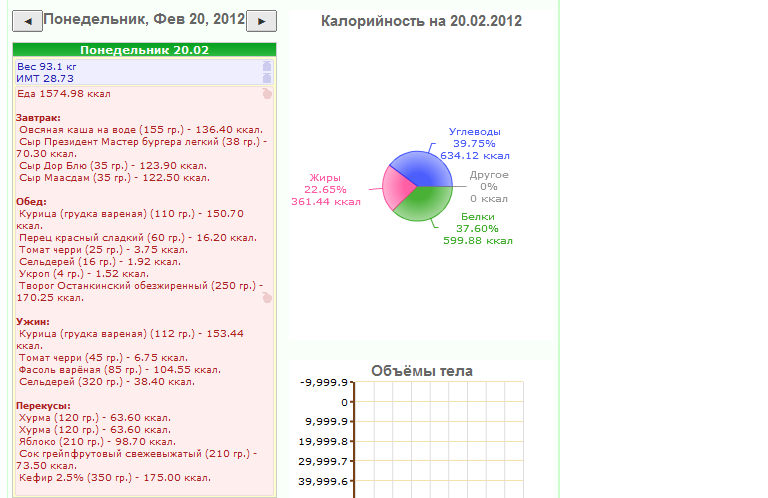Select Творог Останкинский обезжиренный (250 гр.) entry
Image resolution: width=768 pixels, height=498 pixels.
point(140,291)
